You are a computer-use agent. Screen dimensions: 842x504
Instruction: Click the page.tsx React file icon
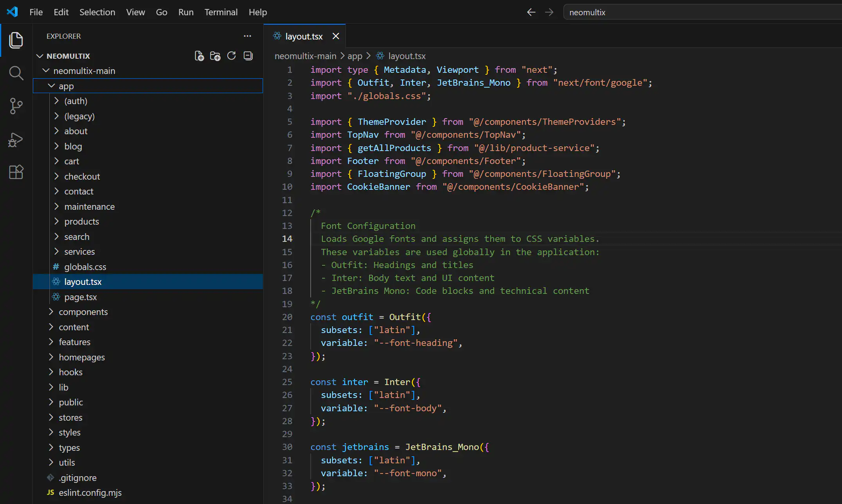(x=56, y=297)
